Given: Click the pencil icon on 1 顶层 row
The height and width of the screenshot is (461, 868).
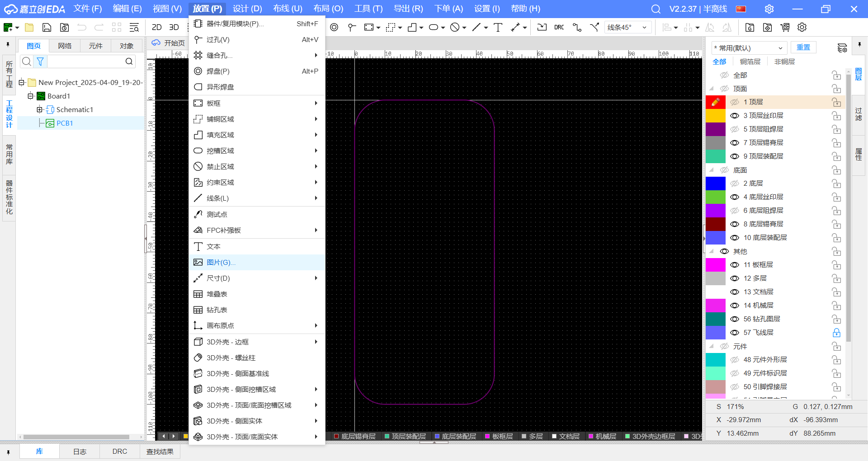Looking at the screenshot, I should pos(715,102).
